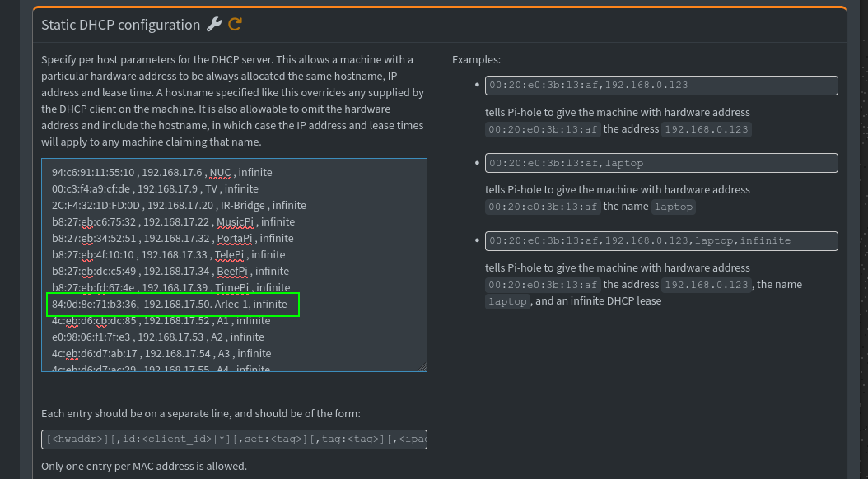Place cursor in the TelePi line
This screenshot has width=868, height=479.
click(x=168, y=255)
